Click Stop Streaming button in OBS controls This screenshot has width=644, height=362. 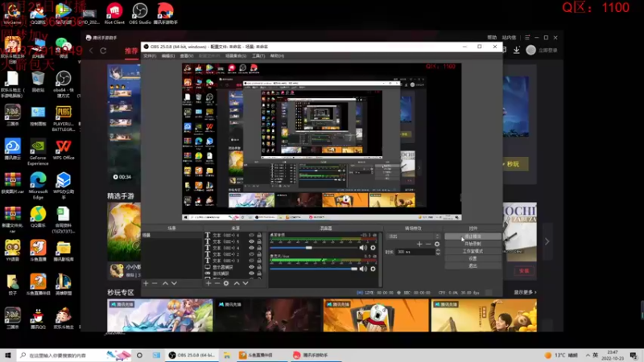click(473, 237)
